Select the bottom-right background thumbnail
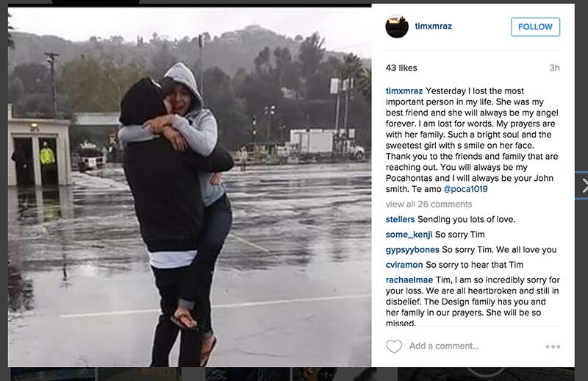Screen dimensions: 588x381 [486, 374]
